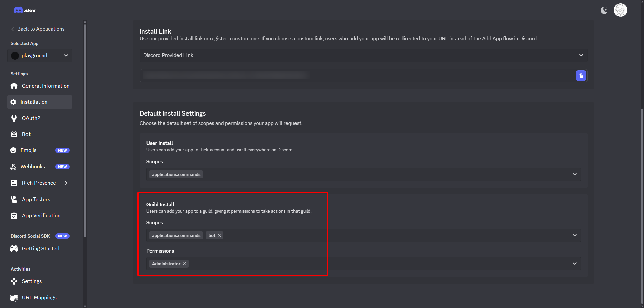Expand Guild Install permissions dropdown
The image size is (644, 308).
(574, 264)
